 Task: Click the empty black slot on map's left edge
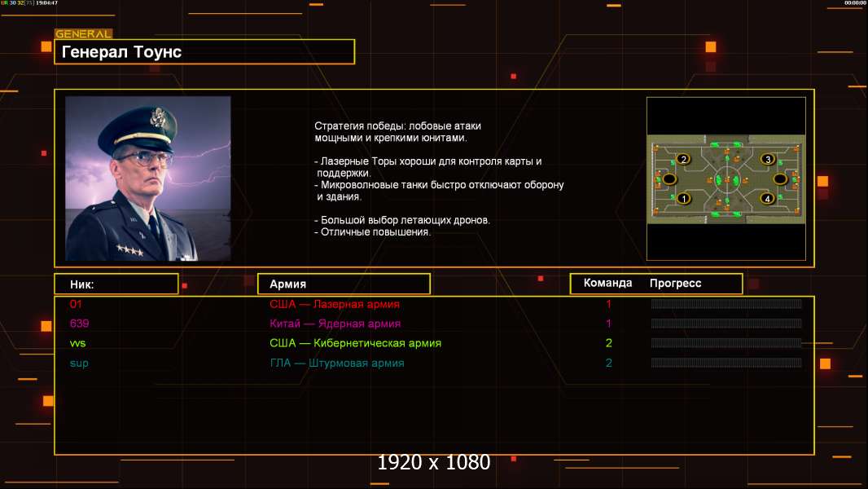coord(670,178)
